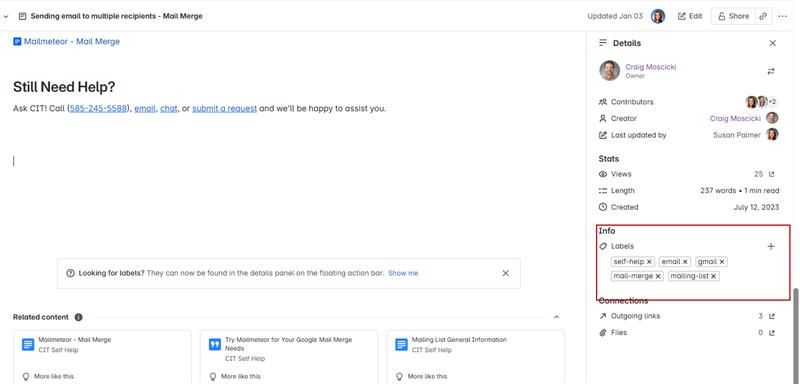Viewport: 800px width, 384px height.
Task: Click the transfer ownership arrows icon
Action: point(771,71)
